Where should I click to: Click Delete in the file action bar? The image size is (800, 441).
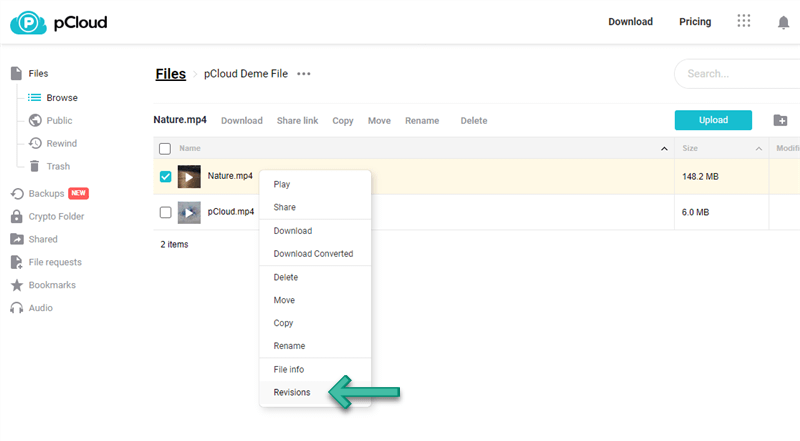click(474, 121)
